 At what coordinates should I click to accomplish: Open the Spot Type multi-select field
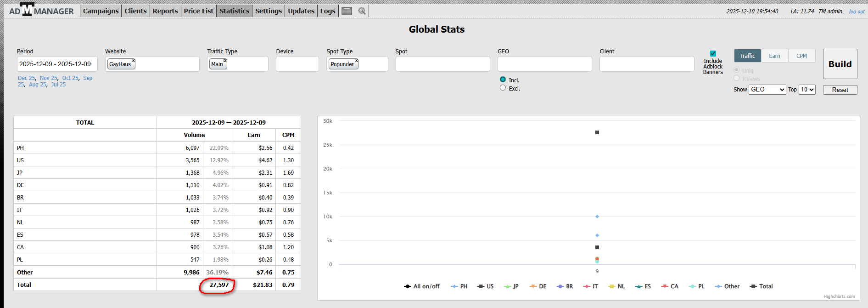click(x=357, y=64)
